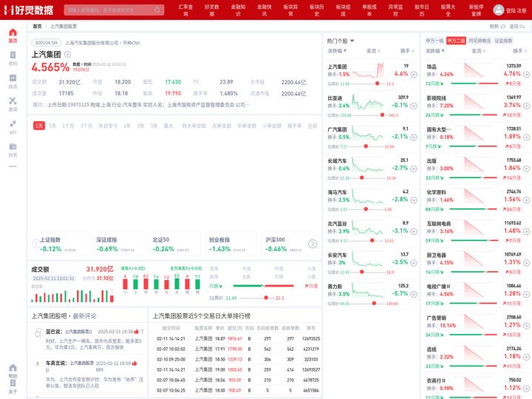
Task: Click the 登陆 注册 login link
Action: (x=516, y=10)
